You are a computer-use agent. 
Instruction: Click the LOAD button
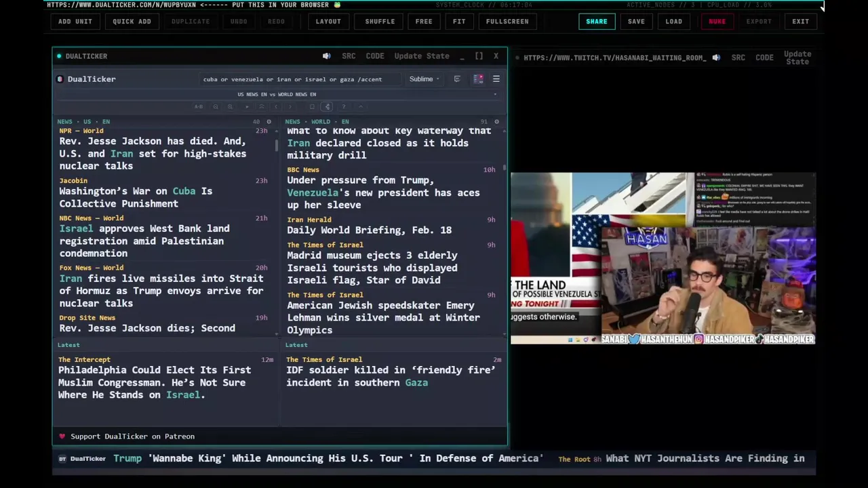pos(673,21)
